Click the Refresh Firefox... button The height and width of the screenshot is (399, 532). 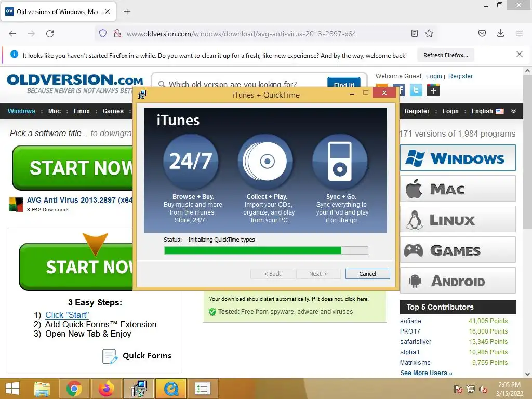(445, 55)
